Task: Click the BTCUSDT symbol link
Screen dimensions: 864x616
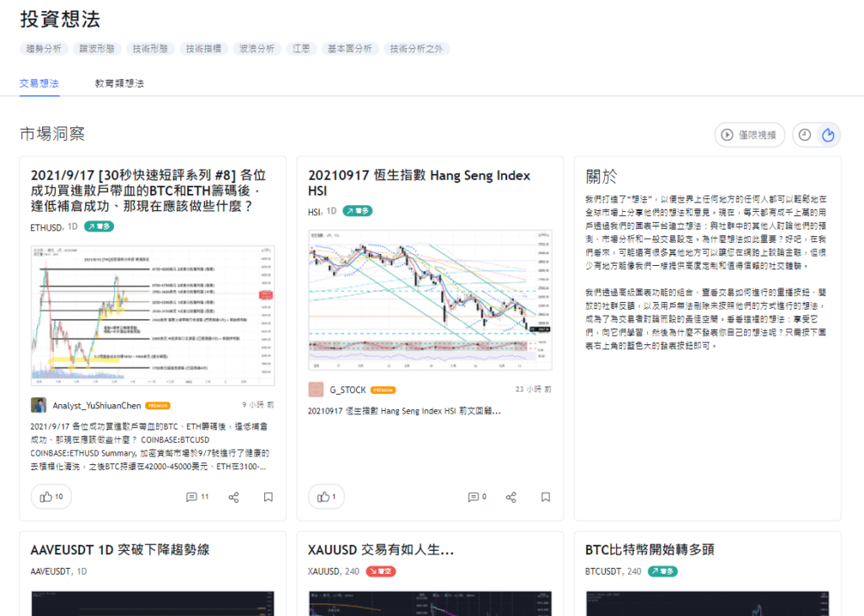Action: 605,571
